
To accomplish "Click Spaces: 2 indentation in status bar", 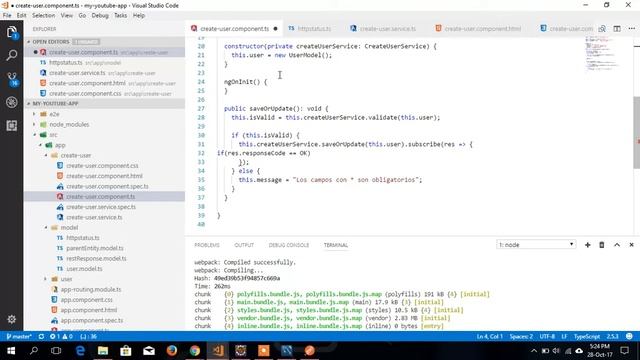I will pyautogui.click(x=521, y=337).
